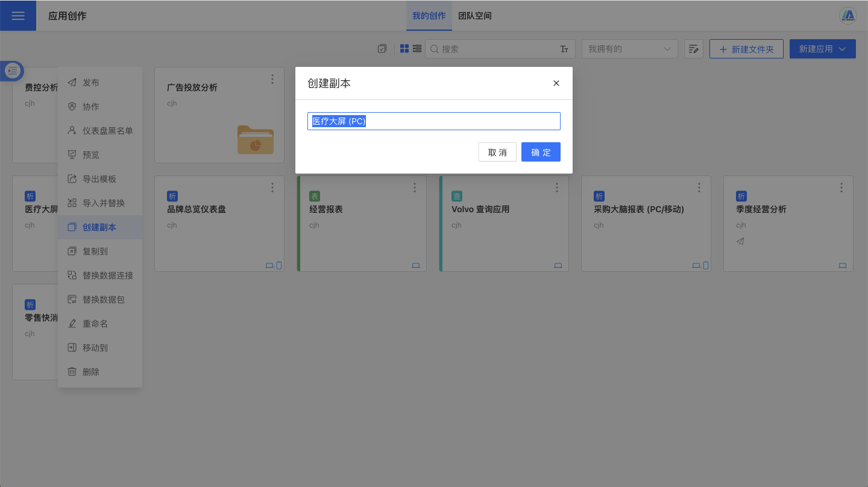This screenshot has height=487, width=868.
Task: Toggle case-sensitive search Tt icon
Action: [x=564, y=49]
